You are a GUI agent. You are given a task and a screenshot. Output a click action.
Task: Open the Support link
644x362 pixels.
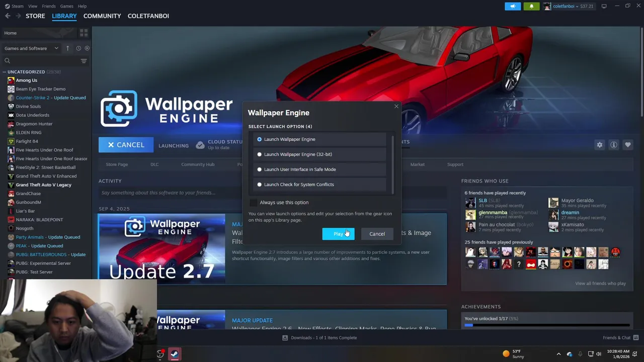(455, 164)
